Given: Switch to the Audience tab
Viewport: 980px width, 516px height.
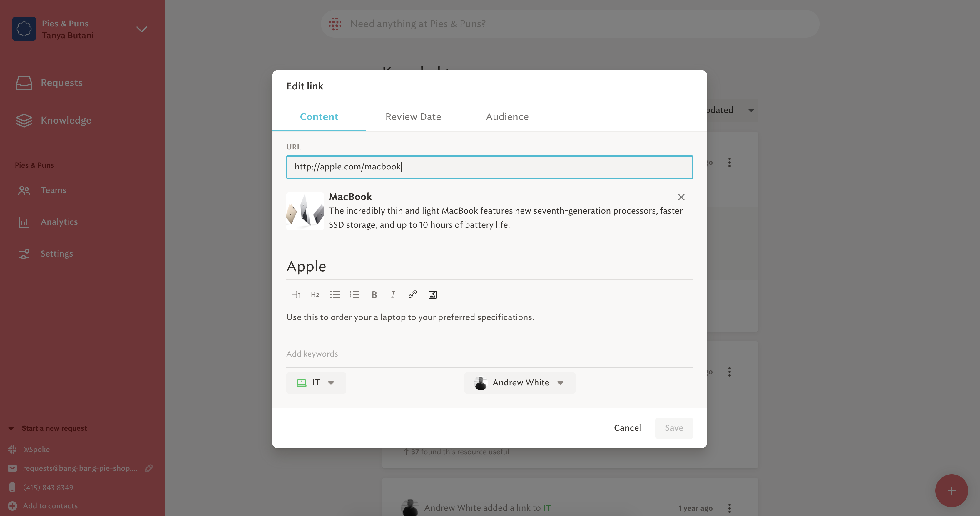Looking at the screenshot, I should [507, 117].
